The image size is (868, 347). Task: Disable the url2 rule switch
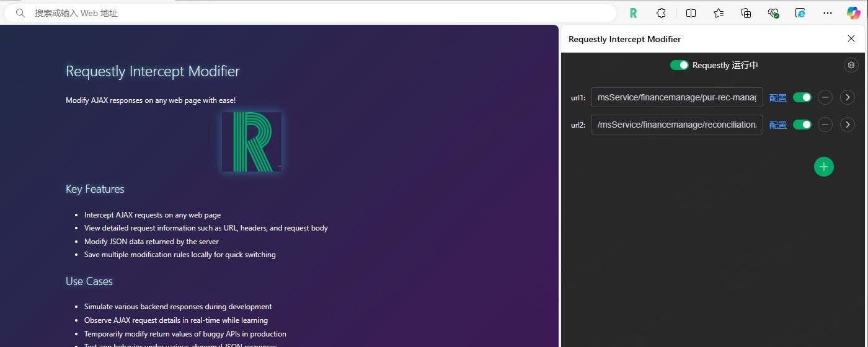pos(802,125)
